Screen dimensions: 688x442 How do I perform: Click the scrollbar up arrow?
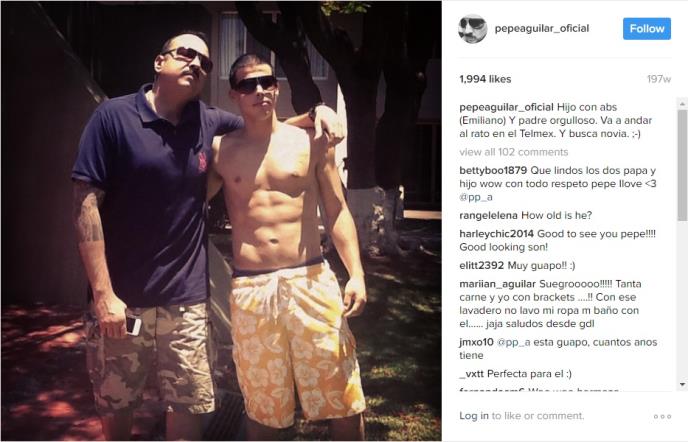[682, 104]
